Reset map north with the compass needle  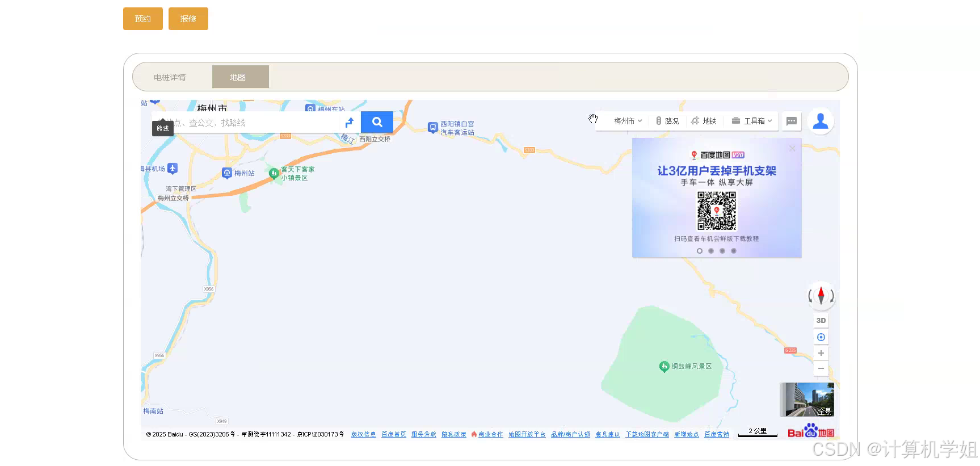pyautogui.click(x=821, y=296)
